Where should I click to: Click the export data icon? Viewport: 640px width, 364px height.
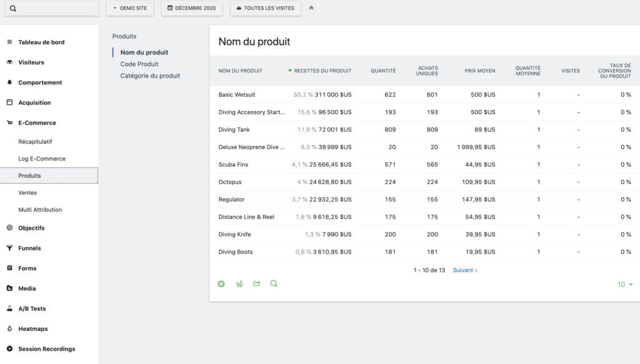256,283
